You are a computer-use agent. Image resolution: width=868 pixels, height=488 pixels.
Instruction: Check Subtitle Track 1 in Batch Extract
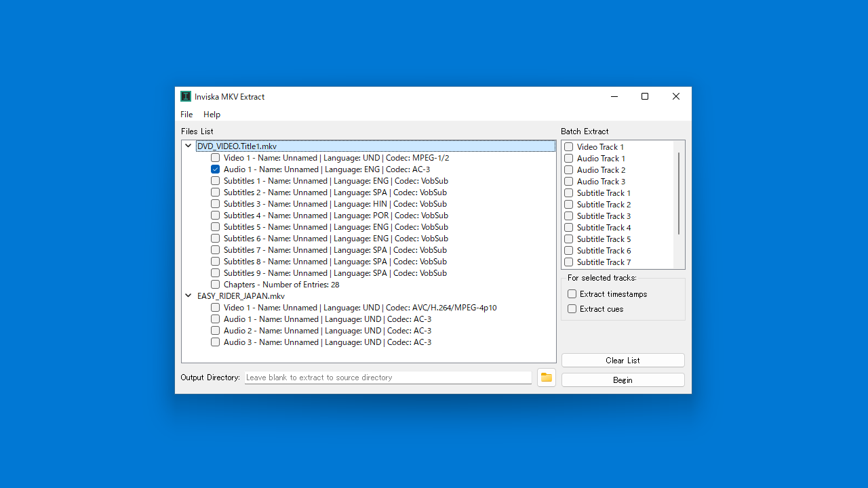pos(568,193)
